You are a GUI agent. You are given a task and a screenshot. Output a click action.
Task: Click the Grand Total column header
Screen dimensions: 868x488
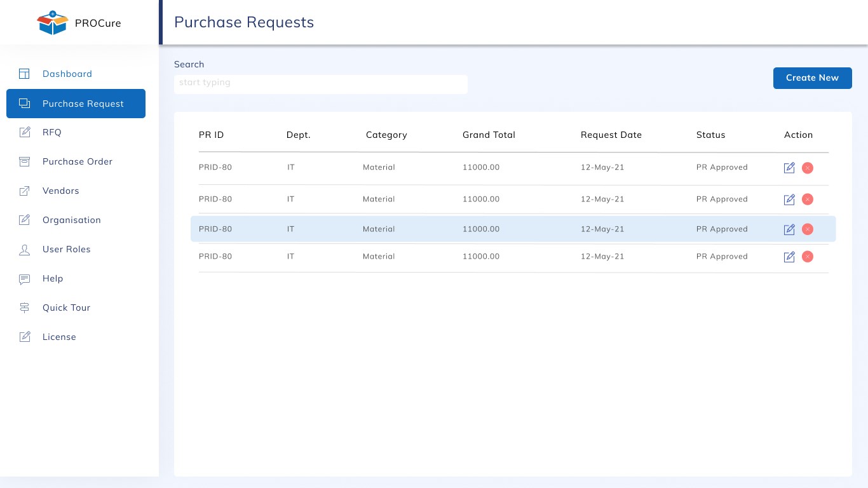pos(489,135)
